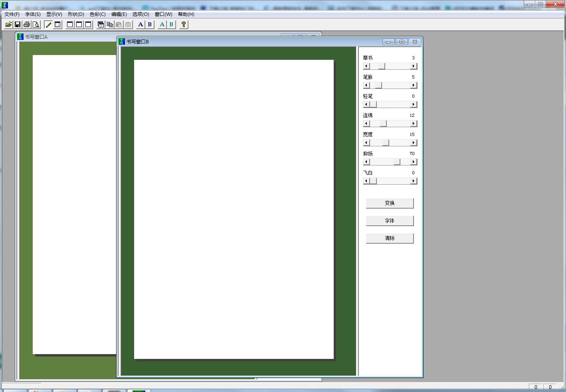This screenshot has height=392, width=566.
Task: Open print preview magnifier icon
Action: point(36,25)
